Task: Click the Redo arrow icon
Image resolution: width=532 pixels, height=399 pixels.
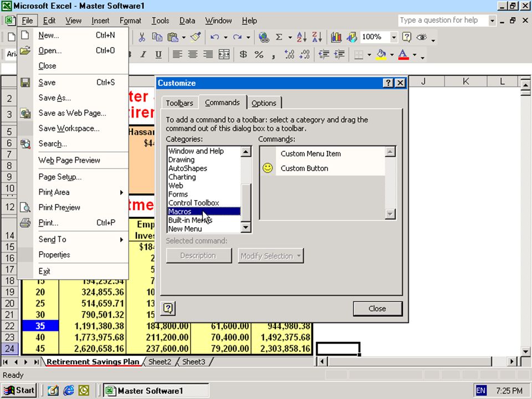Action: point(237,37)
